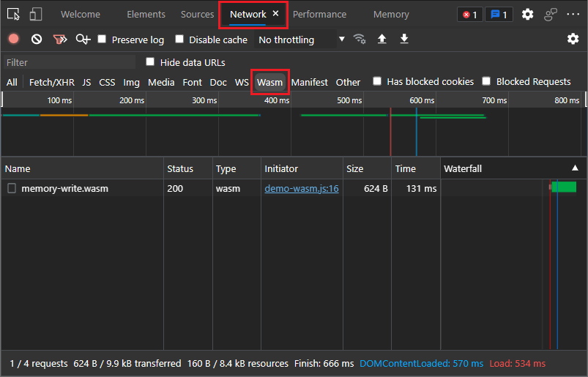Open network conditions wifi icon
Viewport: 588px width, 377px height.
pos(359,39)
